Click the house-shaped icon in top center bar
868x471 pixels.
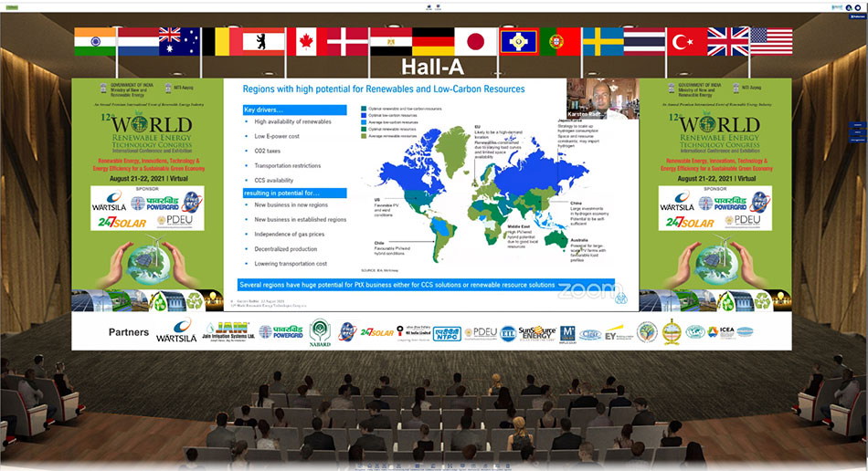tap(429, 7)
